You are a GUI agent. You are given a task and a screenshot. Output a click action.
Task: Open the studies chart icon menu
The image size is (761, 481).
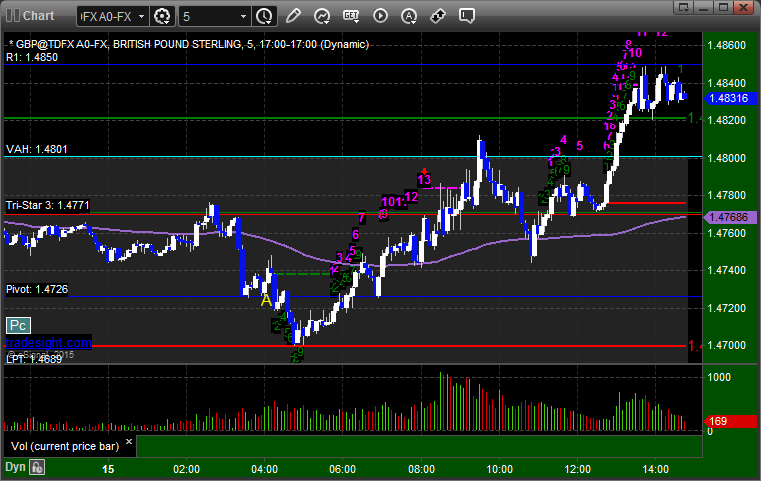coord(322,16)
